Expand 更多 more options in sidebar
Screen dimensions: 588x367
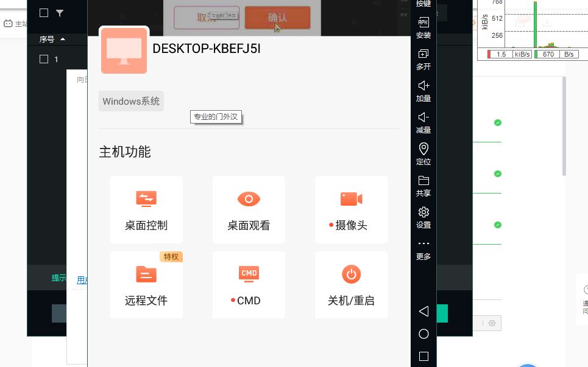(423, 250)
